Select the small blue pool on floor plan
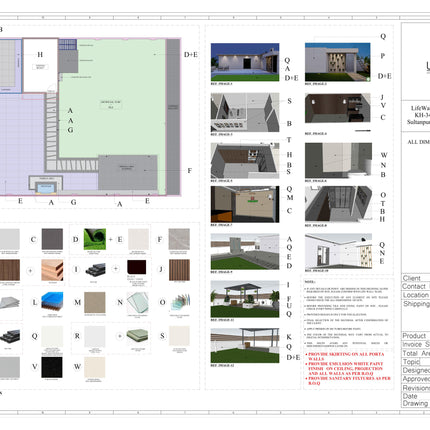430x430 pixels. pos(46,189)
